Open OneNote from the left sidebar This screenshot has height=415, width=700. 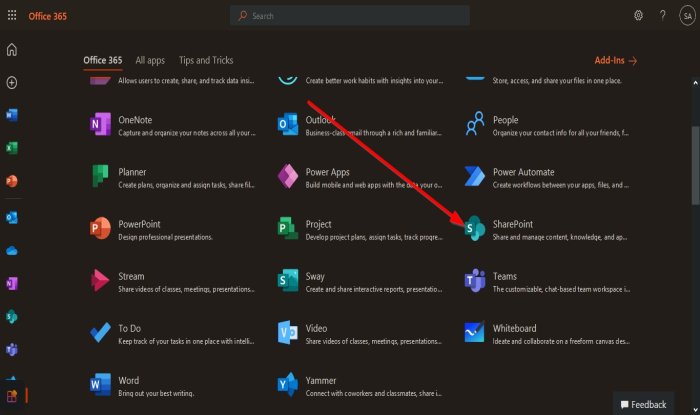tap(12, 283)
